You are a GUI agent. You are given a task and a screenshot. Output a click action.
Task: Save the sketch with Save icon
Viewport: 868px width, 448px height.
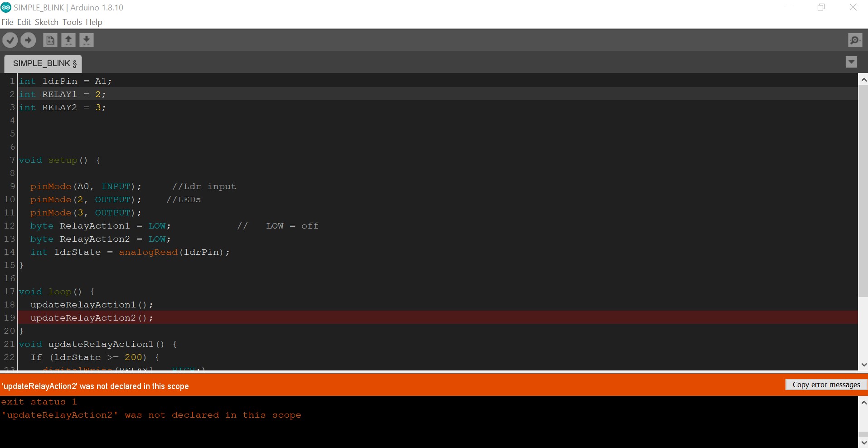coord(87,40)
